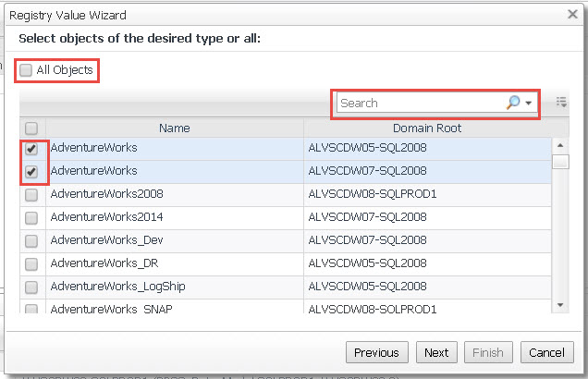Sort by the Name column header
588x379 pixels.
tap(174, 128)
